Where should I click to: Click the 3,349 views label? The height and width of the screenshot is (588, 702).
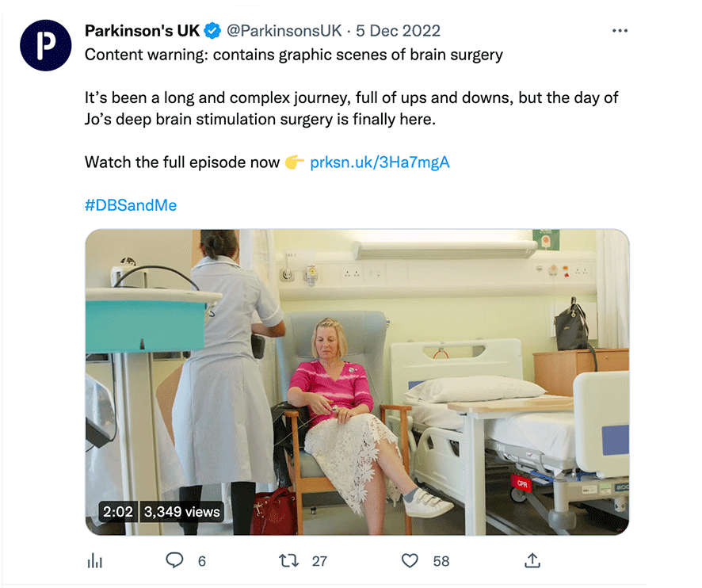click(x=181, y=512)
